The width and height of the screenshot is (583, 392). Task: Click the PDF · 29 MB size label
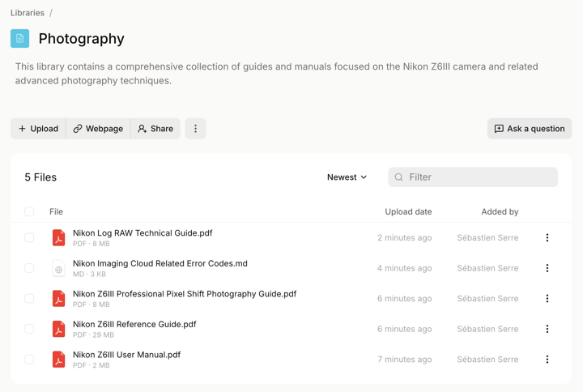[x=93, y=335]
